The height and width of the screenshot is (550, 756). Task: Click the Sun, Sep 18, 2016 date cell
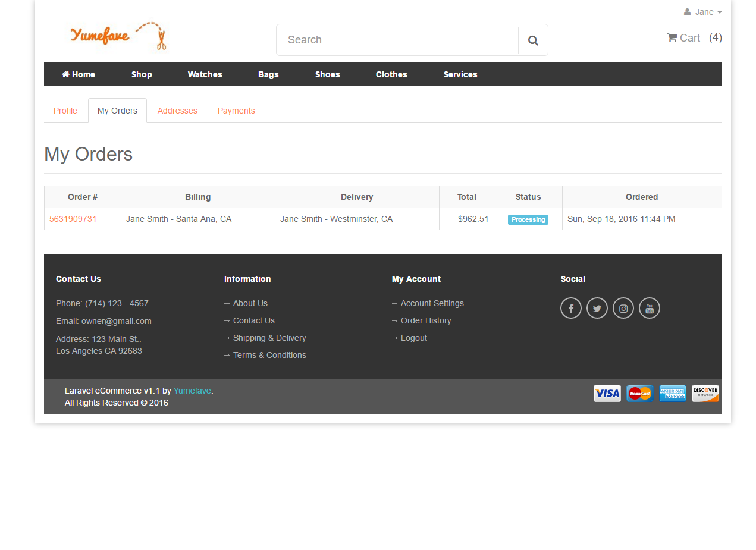tap(642, 219)
